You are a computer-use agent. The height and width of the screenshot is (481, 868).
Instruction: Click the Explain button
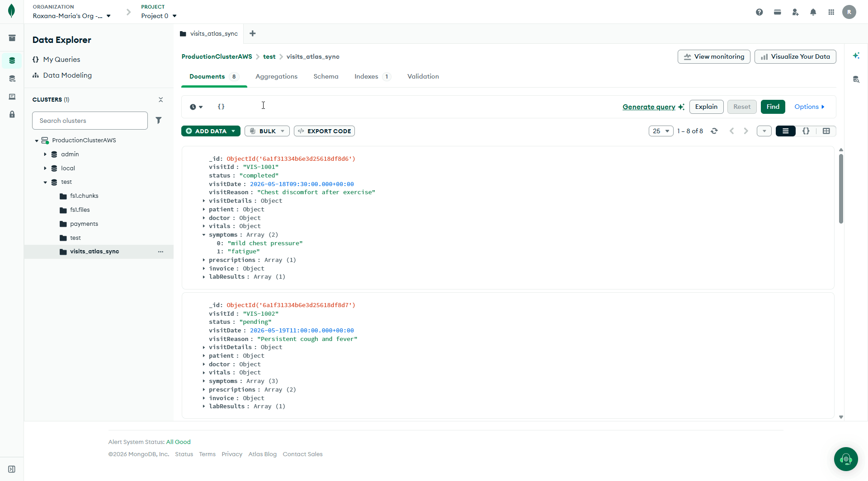point(706,107)
